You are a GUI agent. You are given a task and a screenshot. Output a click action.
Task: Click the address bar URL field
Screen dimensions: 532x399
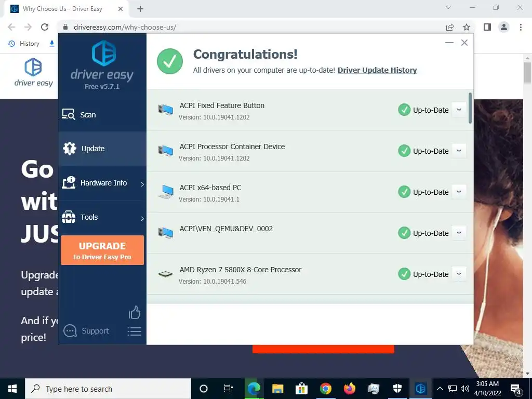(251, 27)
